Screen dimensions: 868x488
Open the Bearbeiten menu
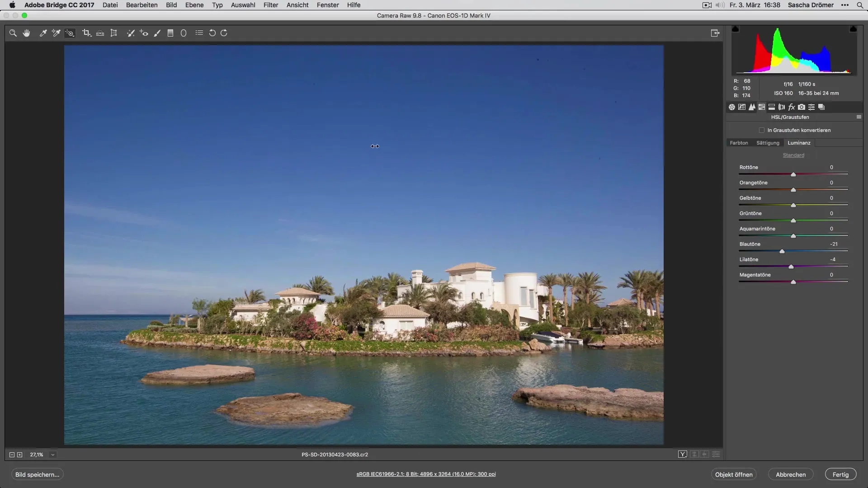click(142, 5)
